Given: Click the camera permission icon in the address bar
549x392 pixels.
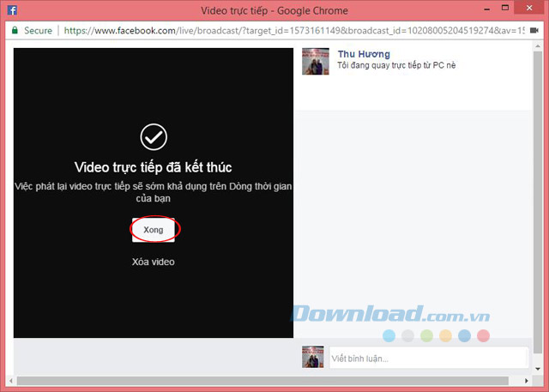Looking at the screenshot, I should point(534,30).
